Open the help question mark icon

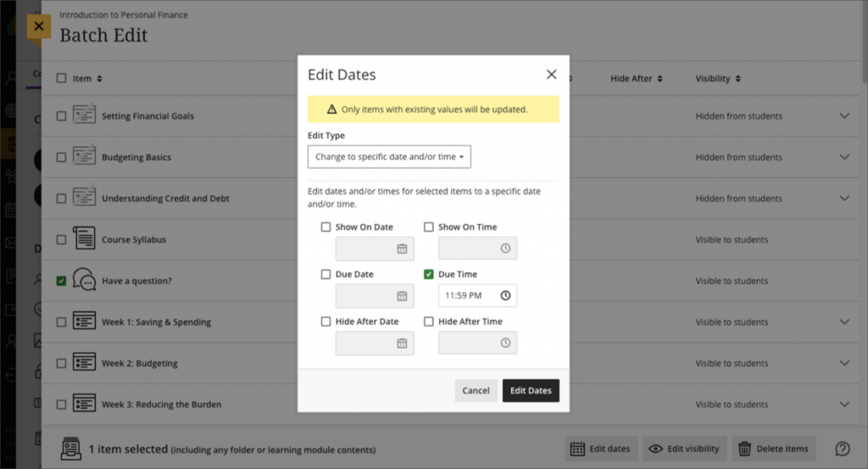point(843,449)
